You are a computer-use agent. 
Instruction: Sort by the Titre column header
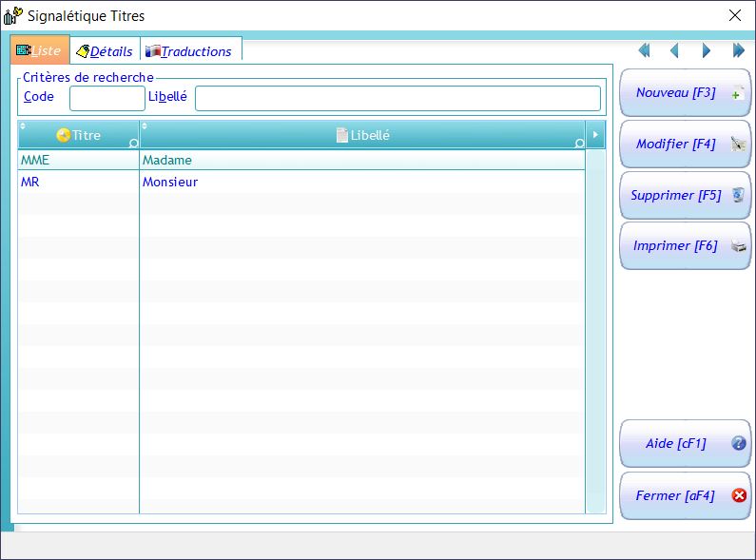click(x=79, y=135)
